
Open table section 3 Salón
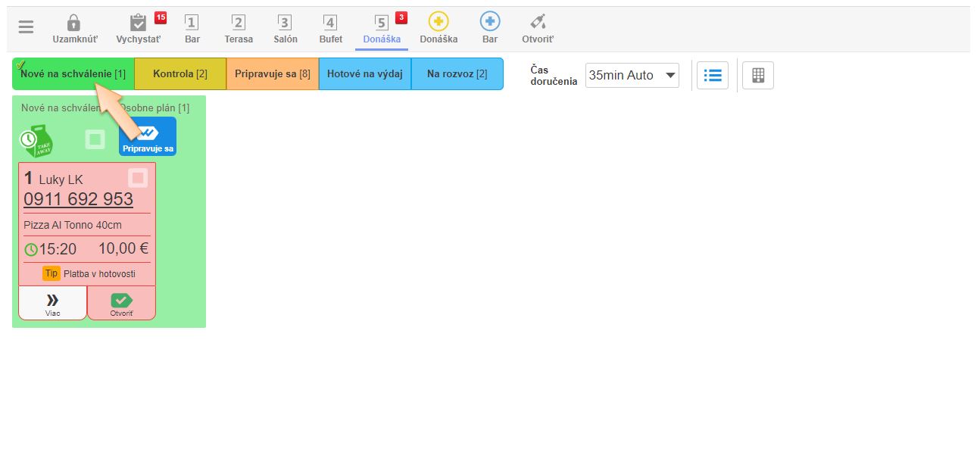pyautogui.click(x=285, y=29)
